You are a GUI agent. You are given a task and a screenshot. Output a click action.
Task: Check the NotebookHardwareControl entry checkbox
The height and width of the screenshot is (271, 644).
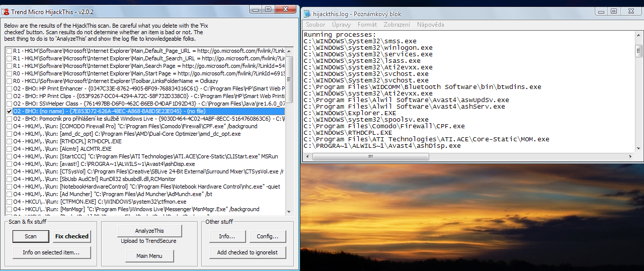click(10, 187)
